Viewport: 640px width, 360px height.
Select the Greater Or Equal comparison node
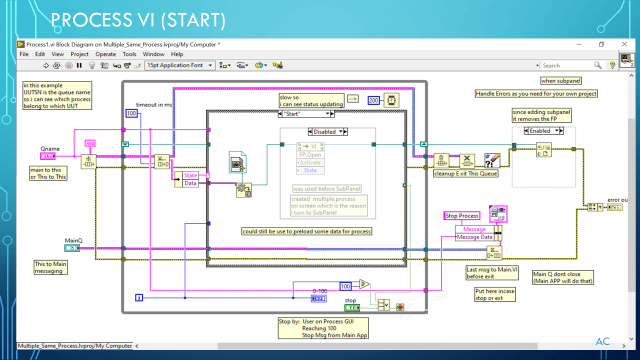pos(364,284)
